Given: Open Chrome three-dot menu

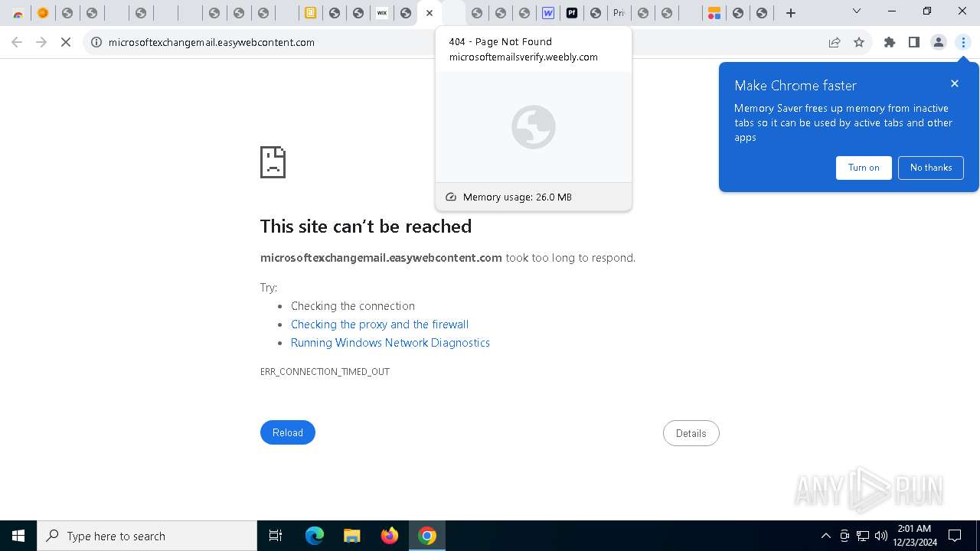Looking at the screenshot, I should tap(963, 42).
